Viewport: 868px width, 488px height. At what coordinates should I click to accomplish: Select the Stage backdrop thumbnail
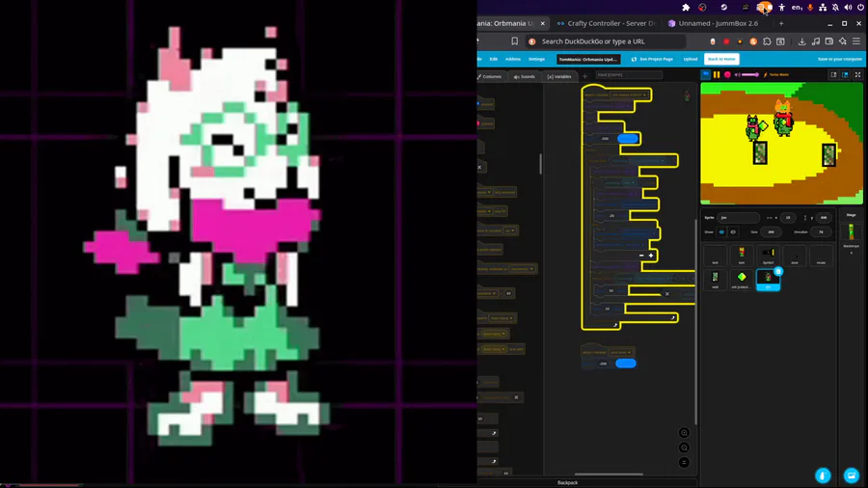coord(851,231)
